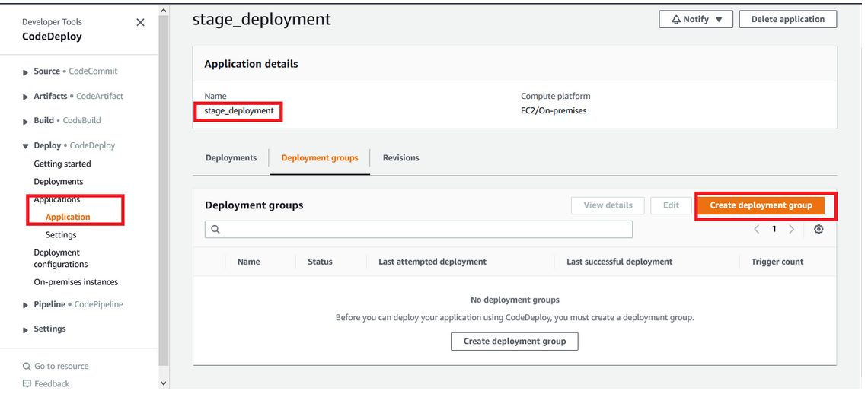The height and width of the screenshot is (394, 868).
Task: Sort by Name column header
Action: click(x=248, y=262)
